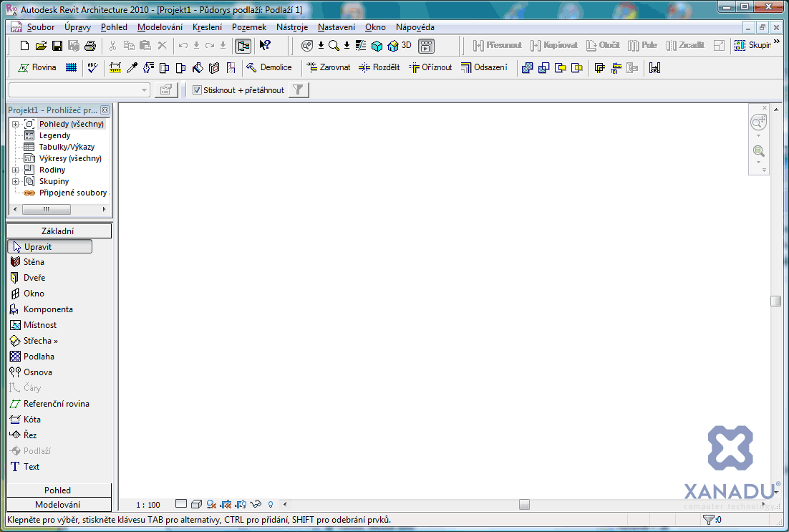Viewport: 789px width, 532px height.
Task: Click zoom region icon in navigation bar
Action: pos(758,150)
